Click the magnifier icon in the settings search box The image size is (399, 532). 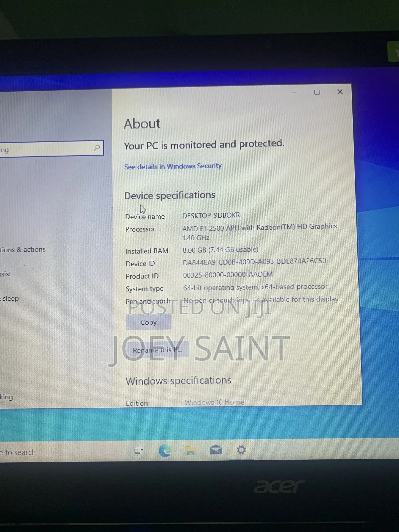click(97, 148)
